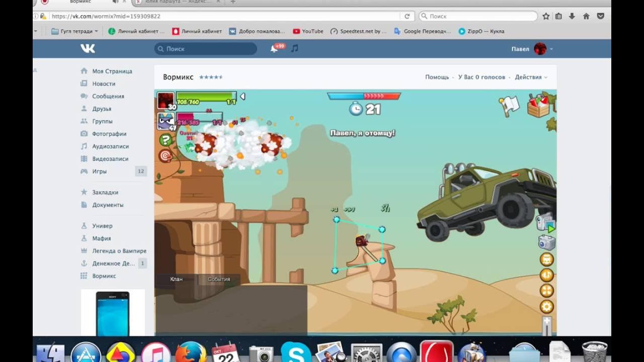Screen dimensions: 644x362
Task: Open Документы in sidebar
Action: coord(108,205)
